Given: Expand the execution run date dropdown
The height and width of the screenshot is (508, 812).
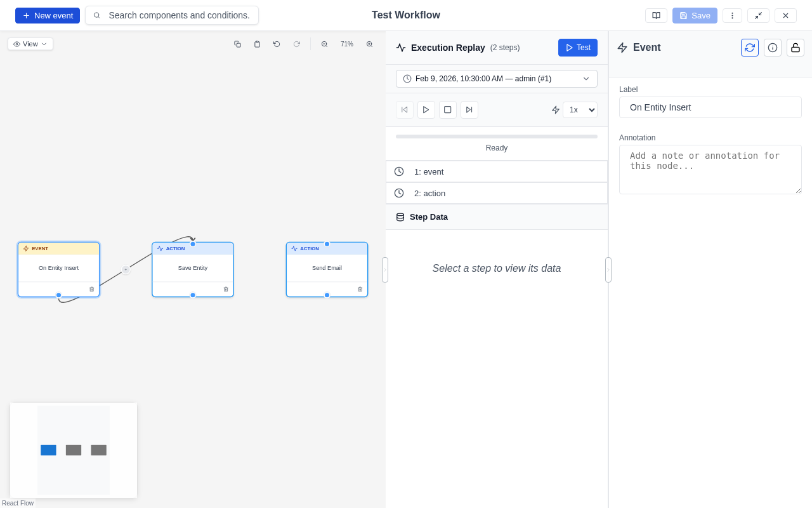Looking at the screenshot, I should tap(496, 79).
